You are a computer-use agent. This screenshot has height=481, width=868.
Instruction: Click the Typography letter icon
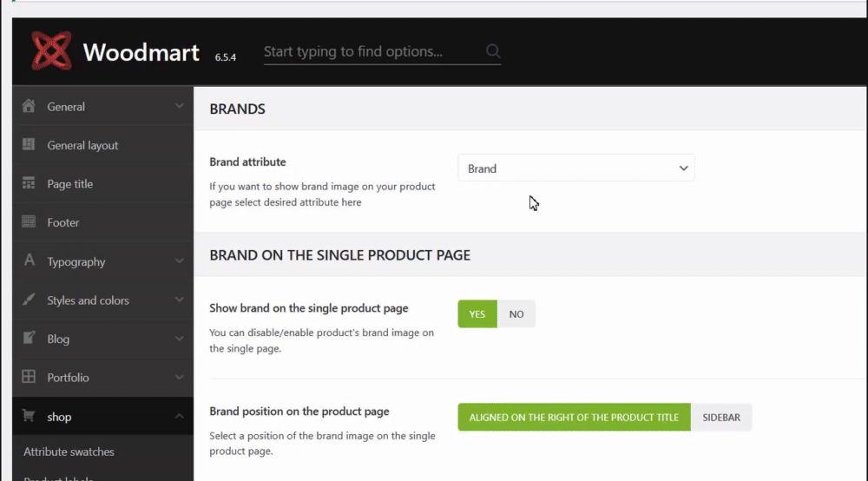[29, 260]
